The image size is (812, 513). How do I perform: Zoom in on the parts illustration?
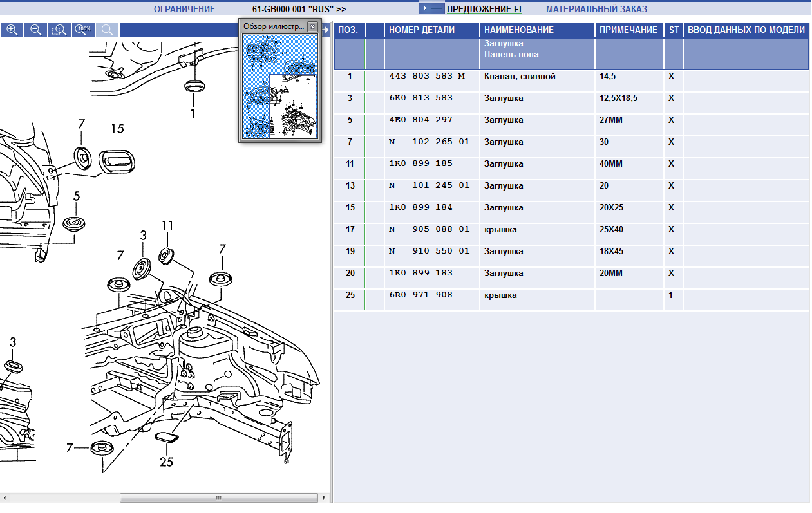pos(12,30)
